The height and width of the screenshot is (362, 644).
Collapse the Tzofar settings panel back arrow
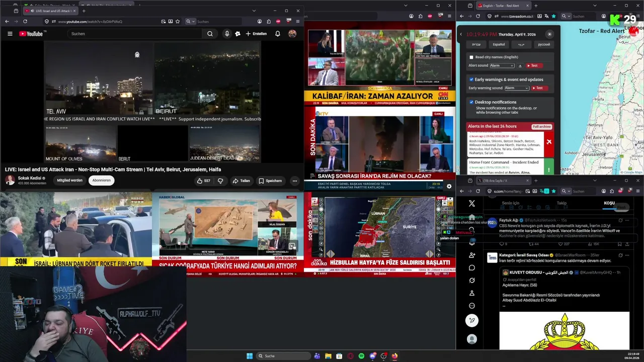[461, 34]
